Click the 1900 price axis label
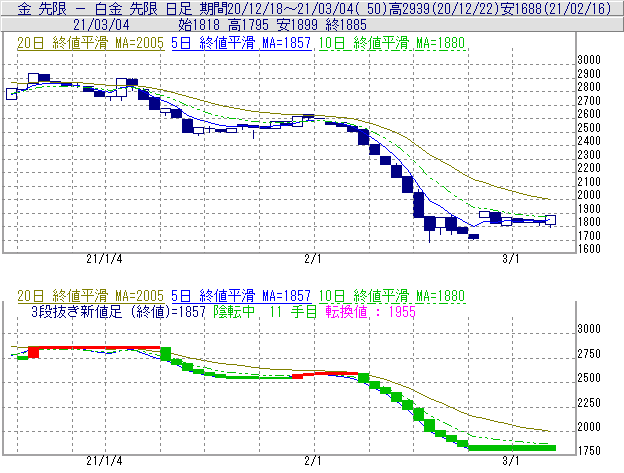This screenshot has height=473, width=624. [589, 208]
